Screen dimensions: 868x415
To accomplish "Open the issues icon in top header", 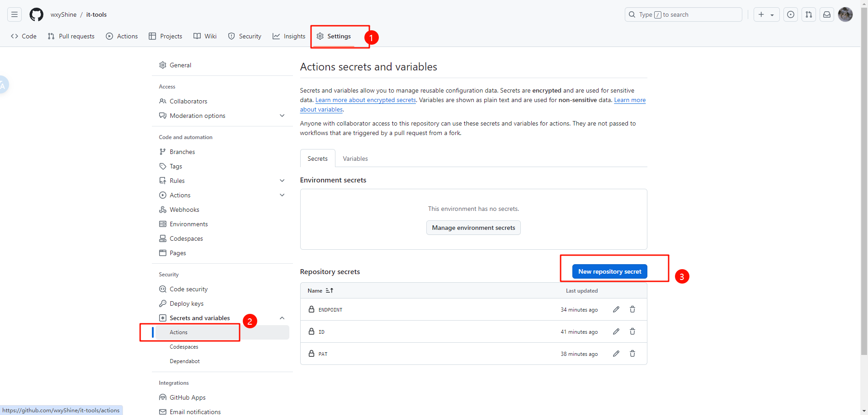I will pos(790,14).
